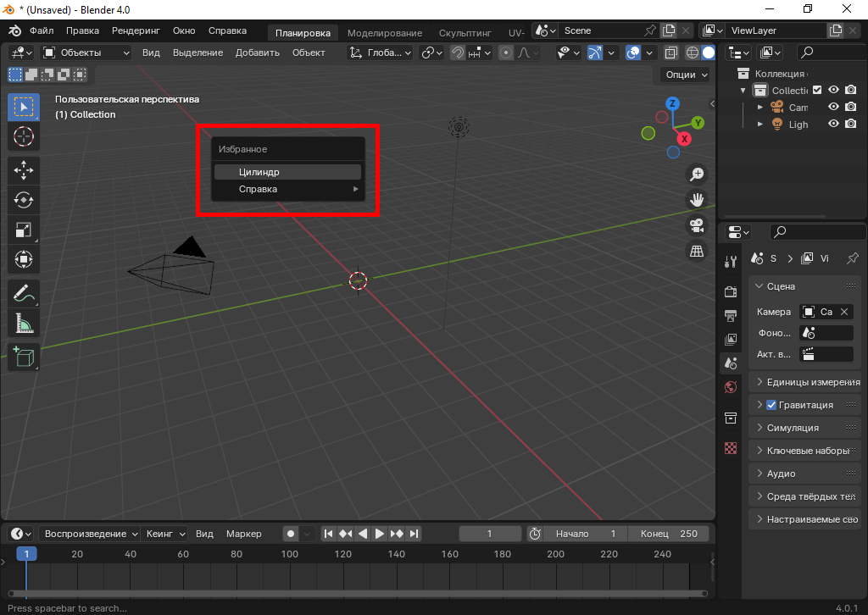This screenshot has height=615, width=868.
Task: Toggle camera view in viewport
Action: coord(697,225)
